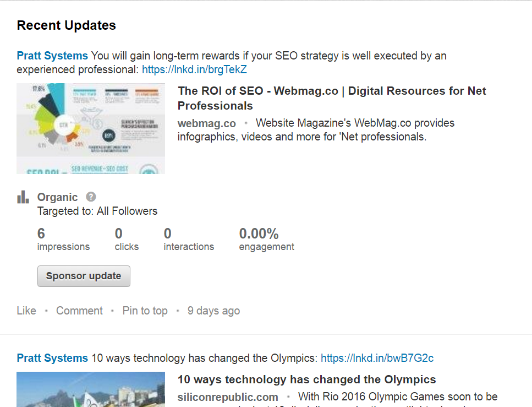532x407 pixels.
Task: Open the lnkd.in/bwB7G2c short link
Action: point(377,358)
